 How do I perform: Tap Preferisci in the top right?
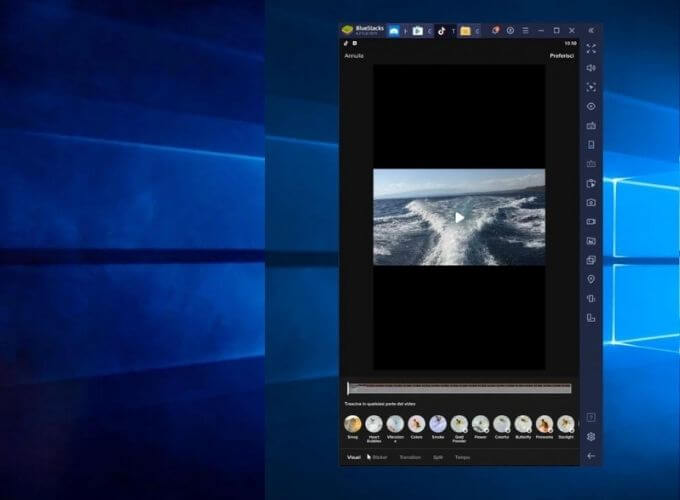point(561,56)
